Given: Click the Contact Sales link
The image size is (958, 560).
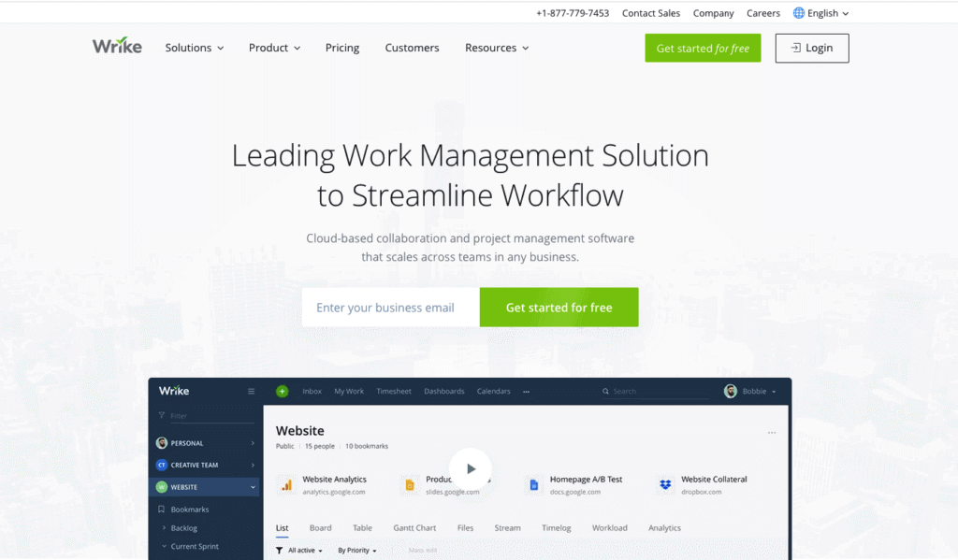Looking at the screenshot, I should click(651, 13).
